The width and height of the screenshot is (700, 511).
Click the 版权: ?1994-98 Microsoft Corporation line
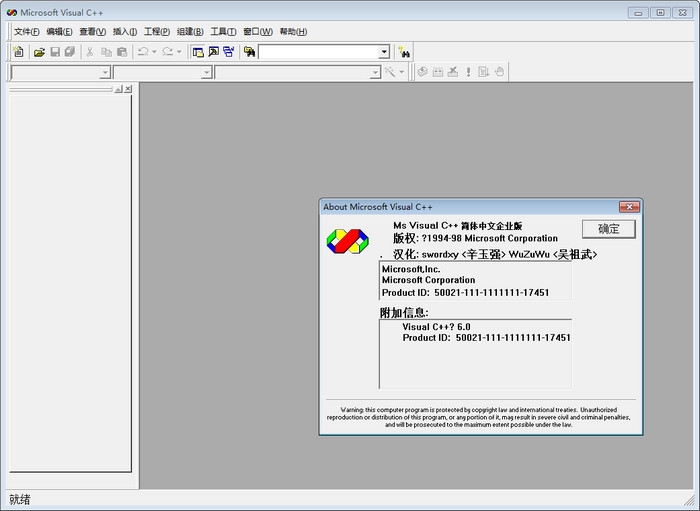[x=475, y=238]
